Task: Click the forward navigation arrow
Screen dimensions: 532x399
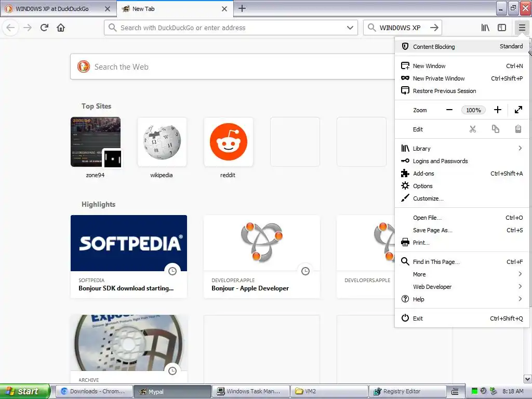Action: 28,28
